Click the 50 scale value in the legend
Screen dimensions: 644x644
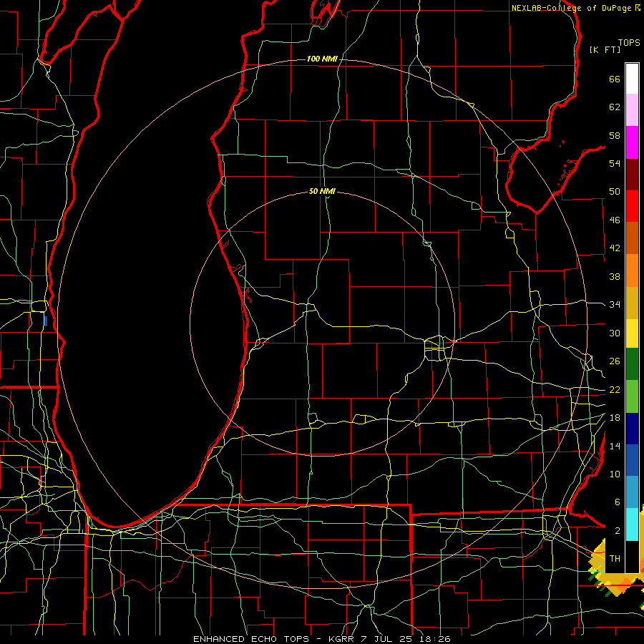click(615, 191)
